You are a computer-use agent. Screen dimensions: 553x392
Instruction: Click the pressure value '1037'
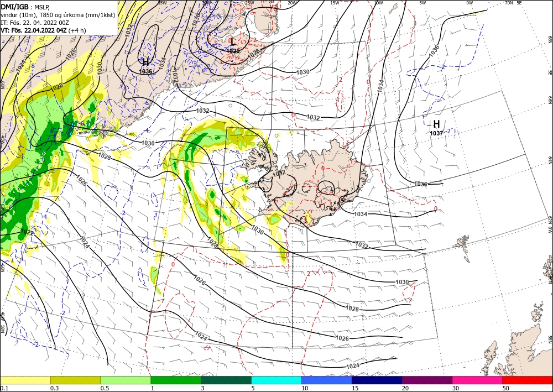(x=436, y=133)
